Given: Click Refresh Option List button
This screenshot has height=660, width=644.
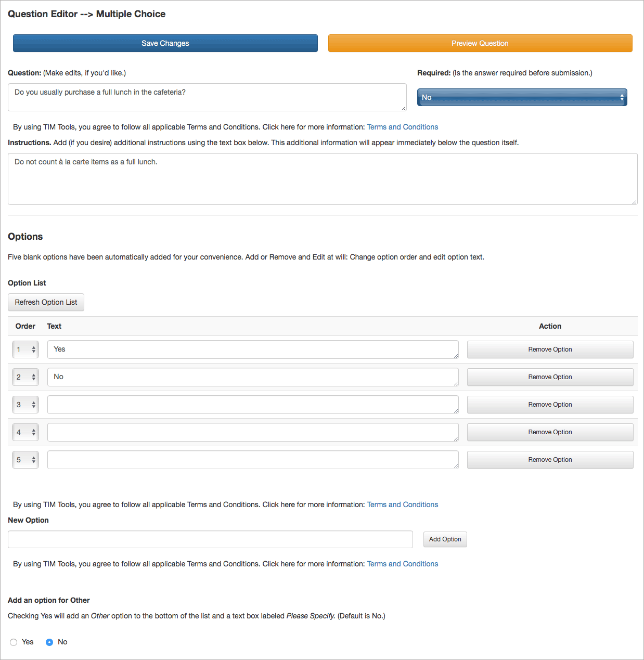Looking at the screenshot, I should pos(46,302).
